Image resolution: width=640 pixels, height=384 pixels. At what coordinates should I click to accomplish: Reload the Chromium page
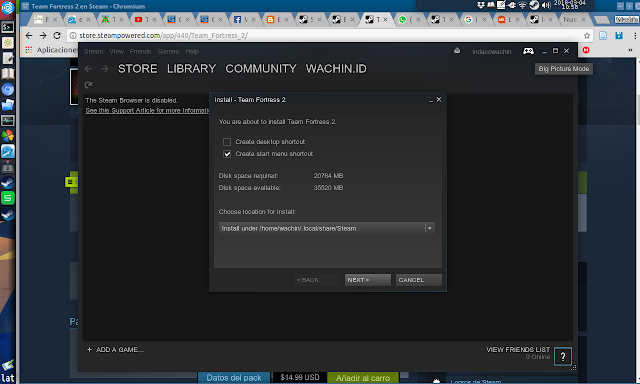57,36
